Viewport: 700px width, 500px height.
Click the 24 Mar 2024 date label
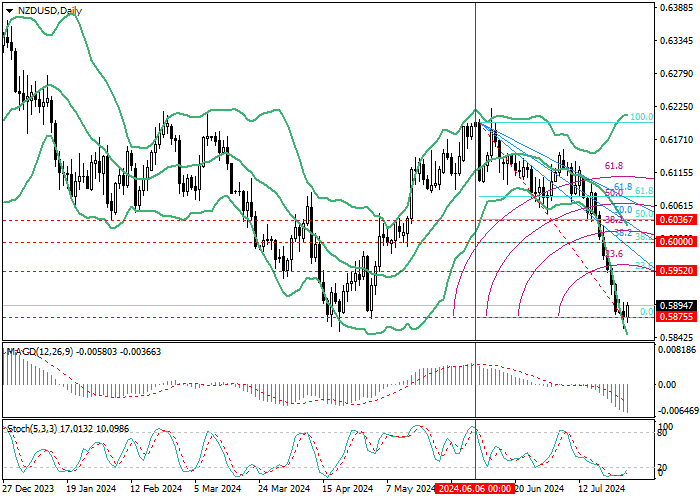(284, 488)
